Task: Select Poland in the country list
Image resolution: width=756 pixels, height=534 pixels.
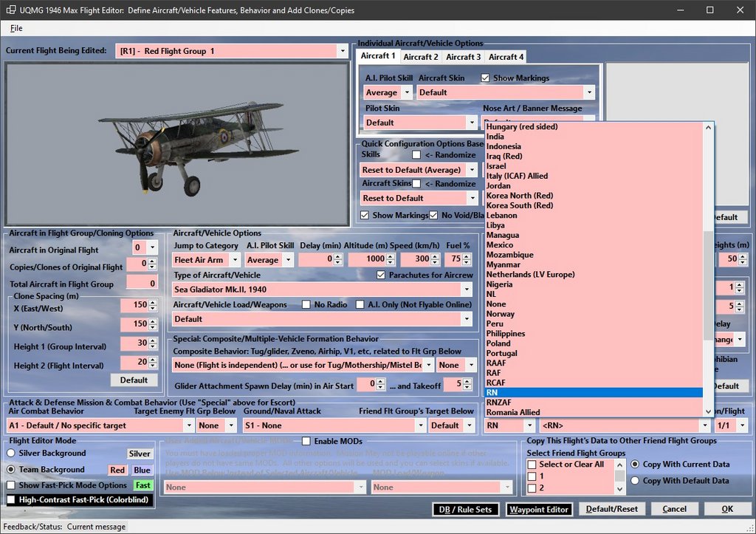Action: pos(594,343)
